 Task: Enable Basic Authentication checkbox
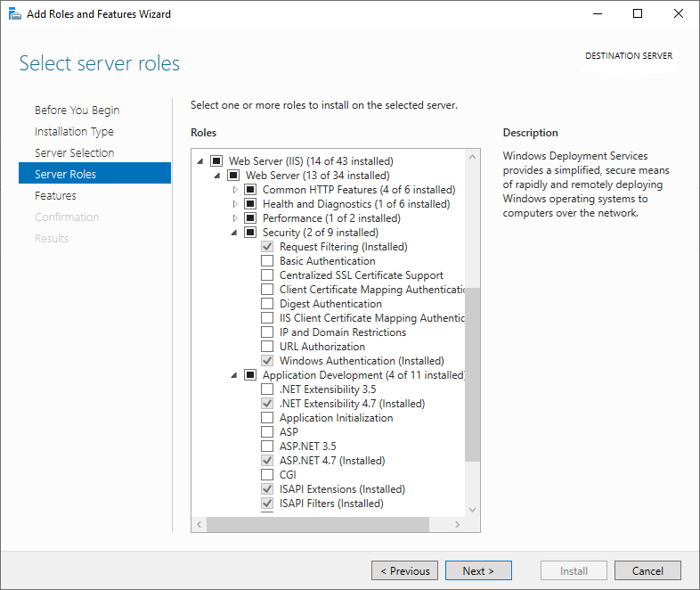coord(267,261)
